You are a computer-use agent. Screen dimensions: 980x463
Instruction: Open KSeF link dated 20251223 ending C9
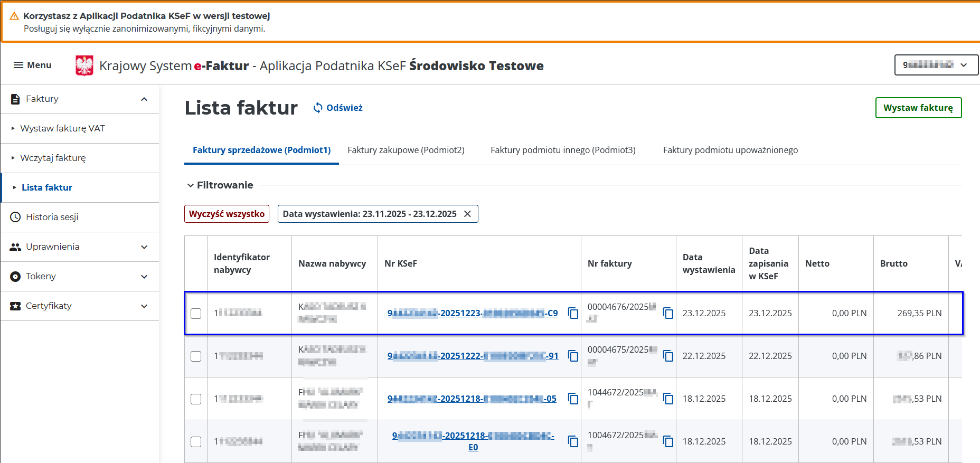473,313
